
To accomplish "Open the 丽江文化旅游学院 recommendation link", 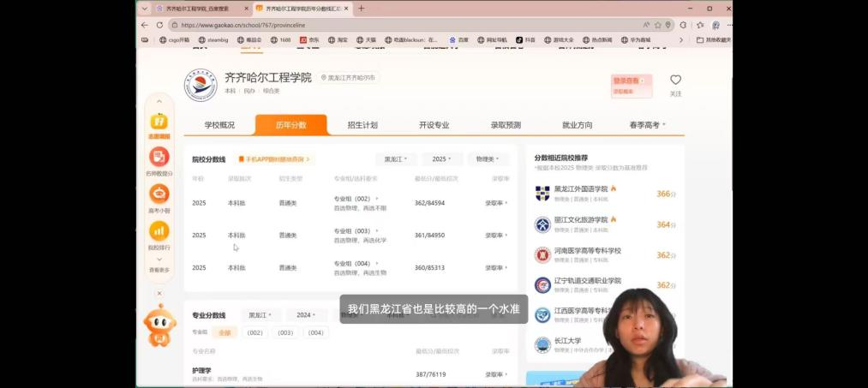I will point(581,219).
